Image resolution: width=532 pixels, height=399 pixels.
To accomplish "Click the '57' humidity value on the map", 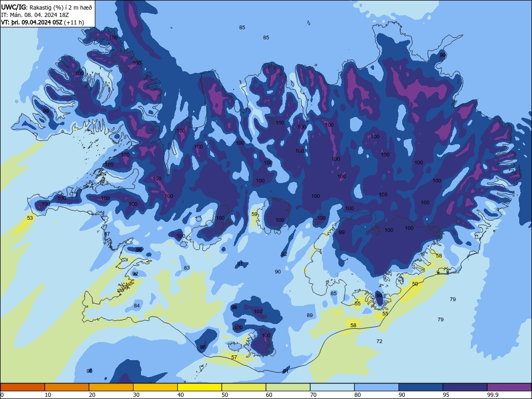I will pos(234,358).
